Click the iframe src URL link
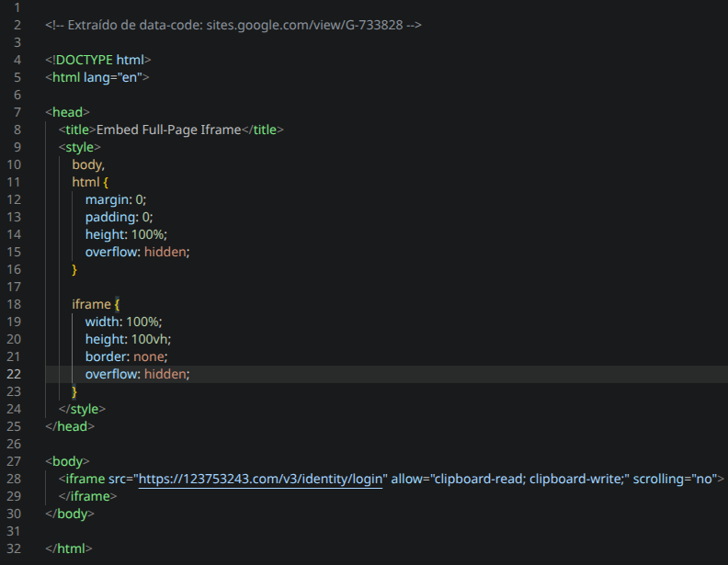 (x=260, y=479)
